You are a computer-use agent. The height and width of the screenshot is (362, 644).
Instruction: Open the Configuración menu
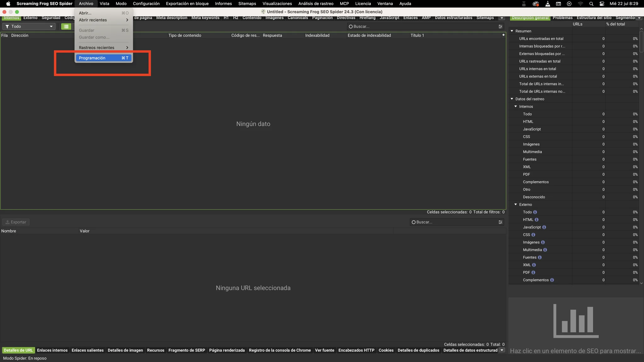[x=146, y=4]
